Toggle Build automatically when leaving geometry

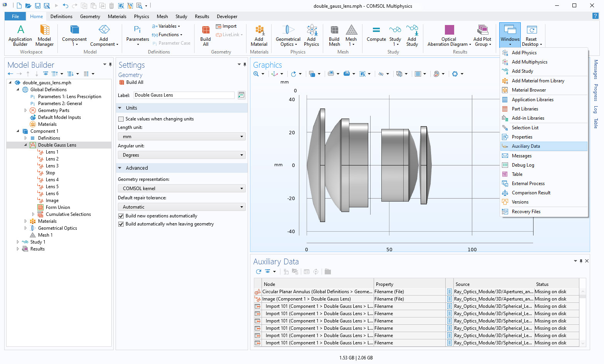(121, 224)
